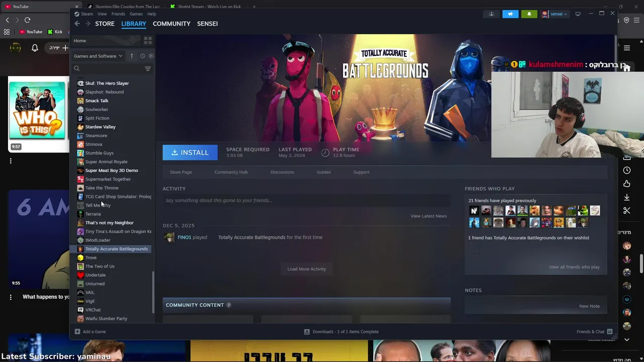Open Friends & Chat icon at bottom
This screenshot has height=362, width=644.
tap(610, 331)
